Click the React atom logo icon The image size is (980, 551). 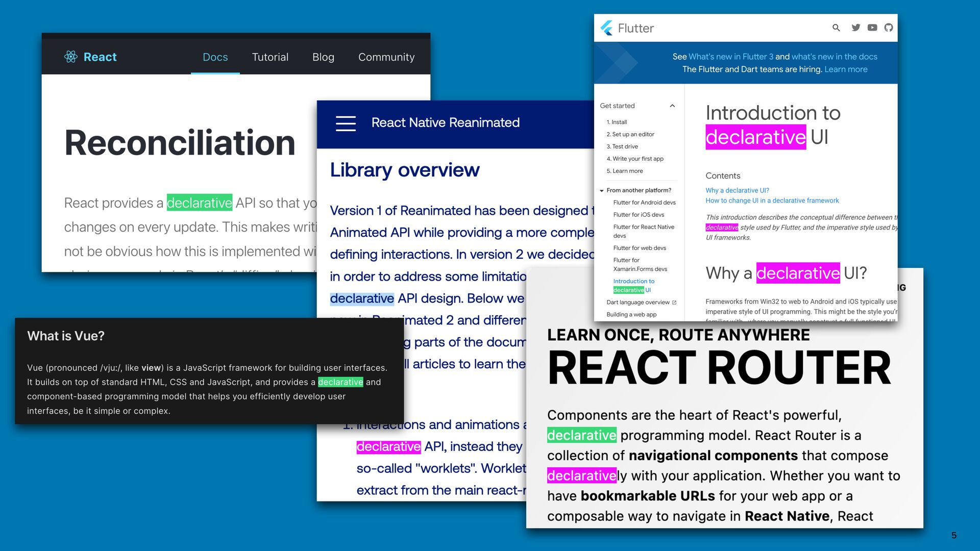click(71, 57)
